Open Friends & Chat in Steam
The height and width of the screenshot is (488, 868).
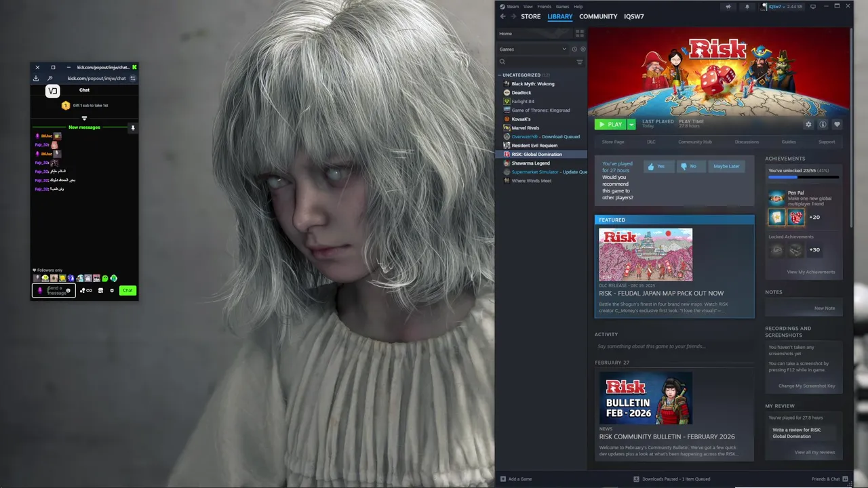[830, 479]
